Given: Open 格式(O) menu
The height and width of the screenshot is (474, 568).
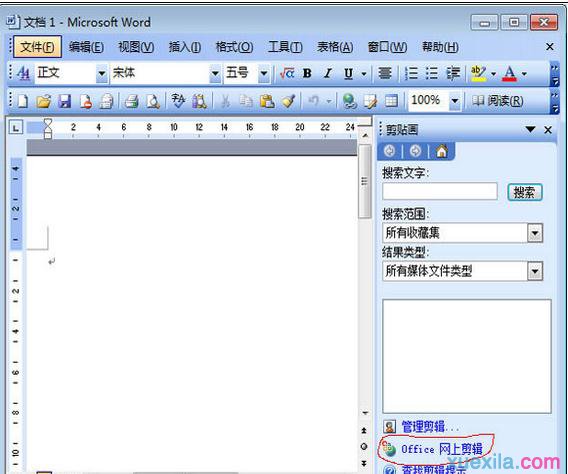Looking at the screenshot, I should [x=234, y=47].
